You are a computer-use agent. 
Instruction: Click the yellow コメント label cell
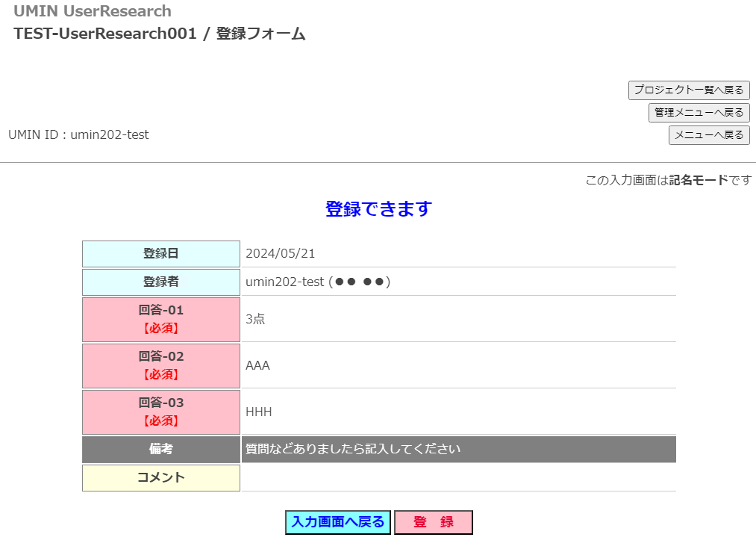point(161,478)
